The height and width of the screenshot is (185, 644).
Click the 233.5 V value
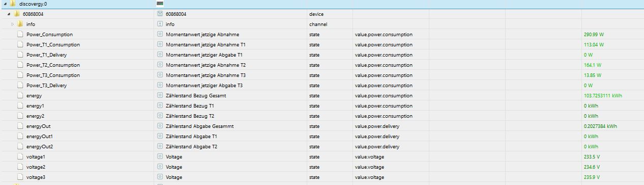(592, 156)
